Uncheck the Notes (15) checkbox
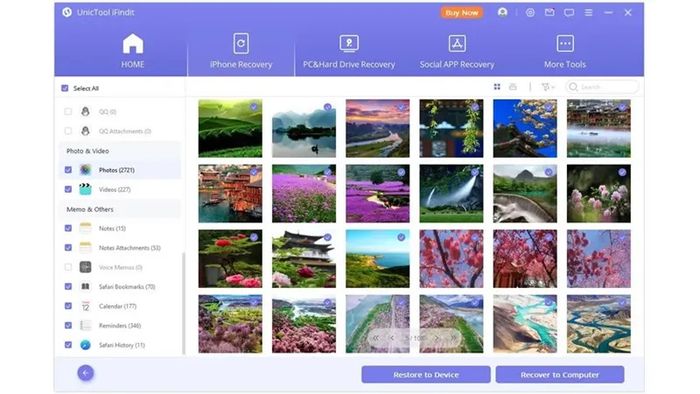This screenshot has height=394, width=700. 68,228
